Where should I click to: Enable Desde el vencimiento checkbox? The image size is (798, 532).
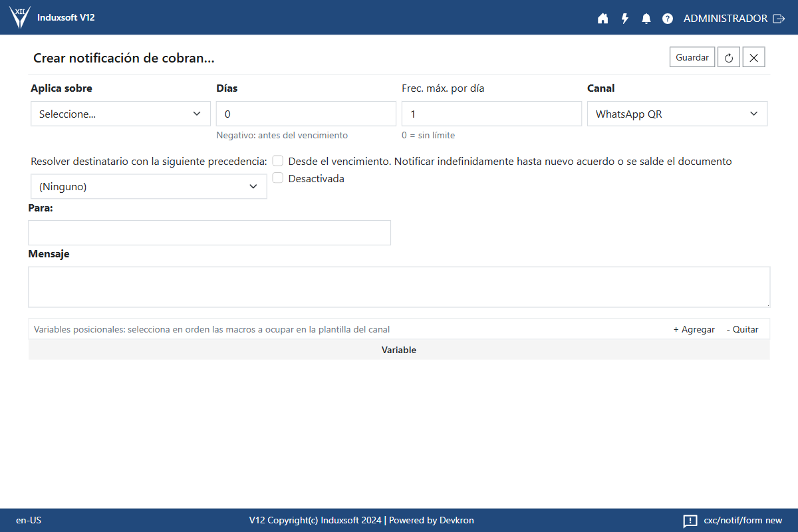278,161
